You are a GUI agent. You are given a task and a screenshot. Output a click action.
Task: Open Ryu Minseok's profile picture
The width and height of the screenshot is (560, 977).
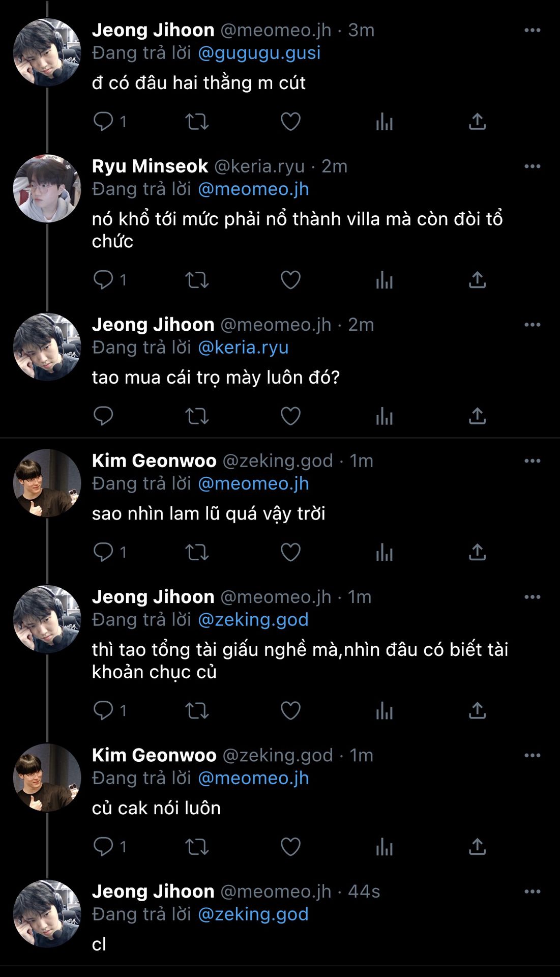(47, 189)
